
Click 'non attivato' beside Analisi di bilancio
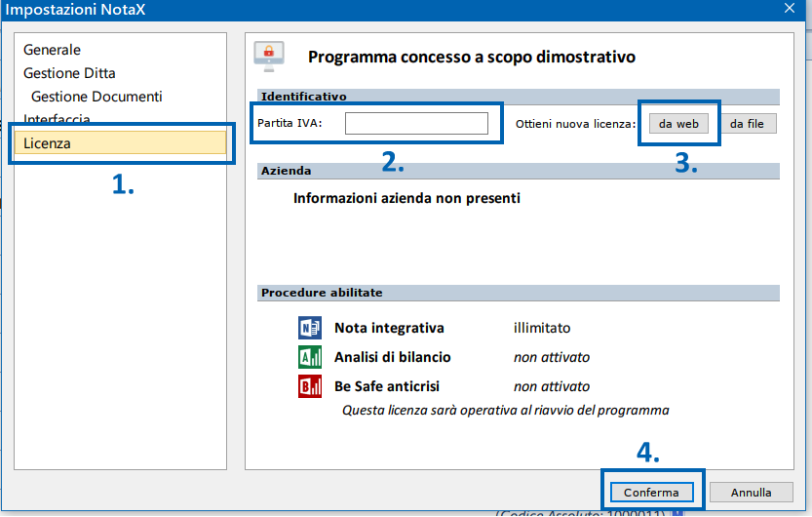click(x=552, y=357)
